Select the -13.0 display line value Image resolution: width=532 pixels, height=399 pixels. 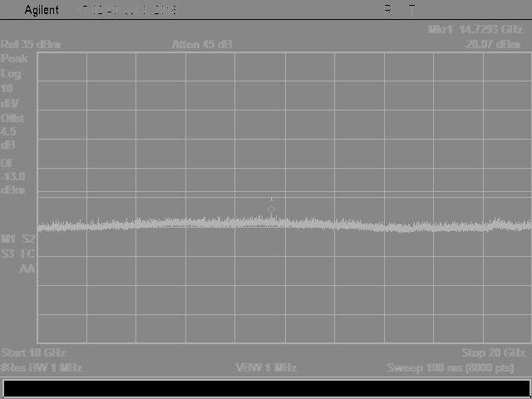click(x=13, y=176)
